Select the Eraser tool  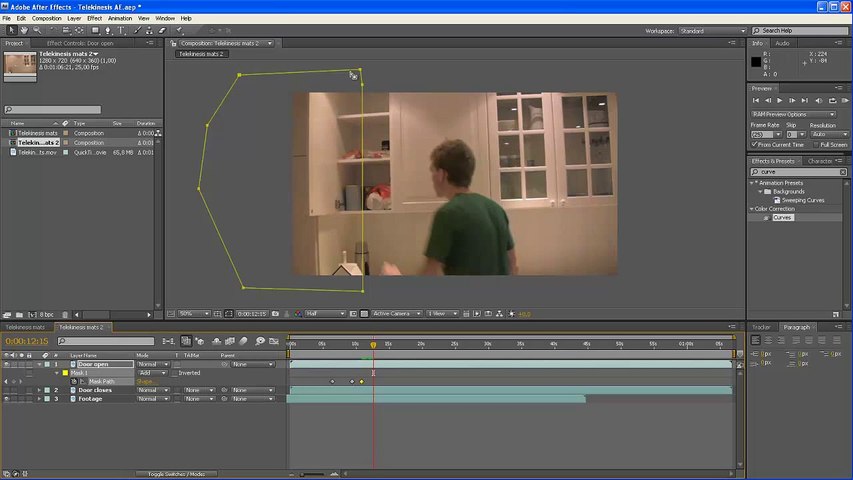pyautogui.click(x=162, y=30)
